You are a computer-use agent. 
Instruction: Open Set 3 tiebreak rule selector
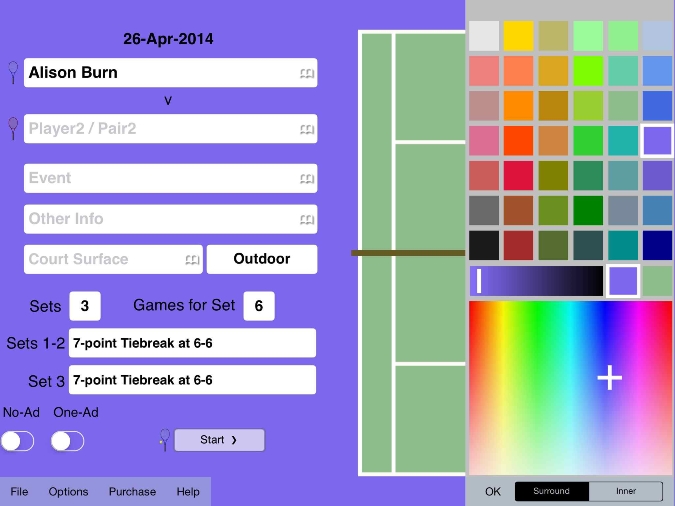[192, 380]
